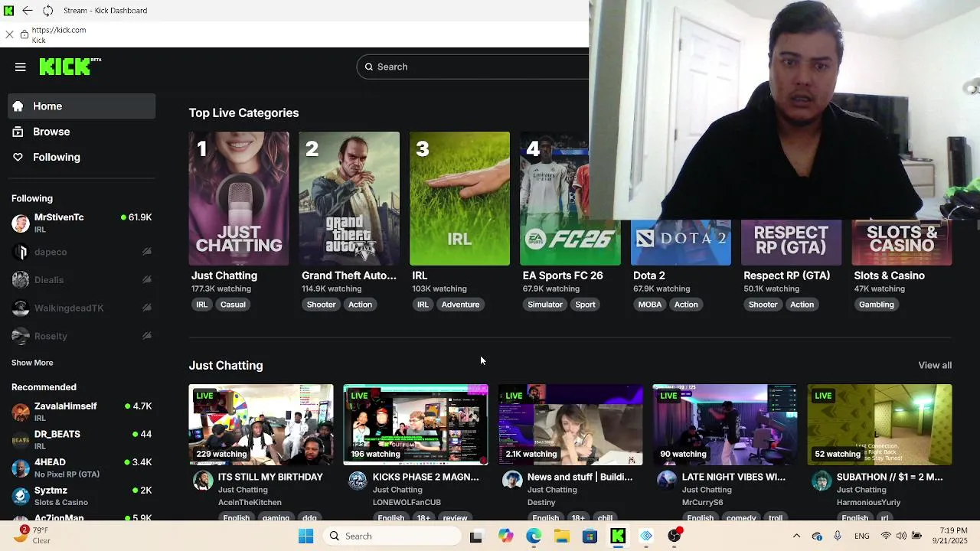This screenshot has width=980, height=551.
Task: Click Shooter tag under Grand Theft Auto
Action: pos(321,305)
